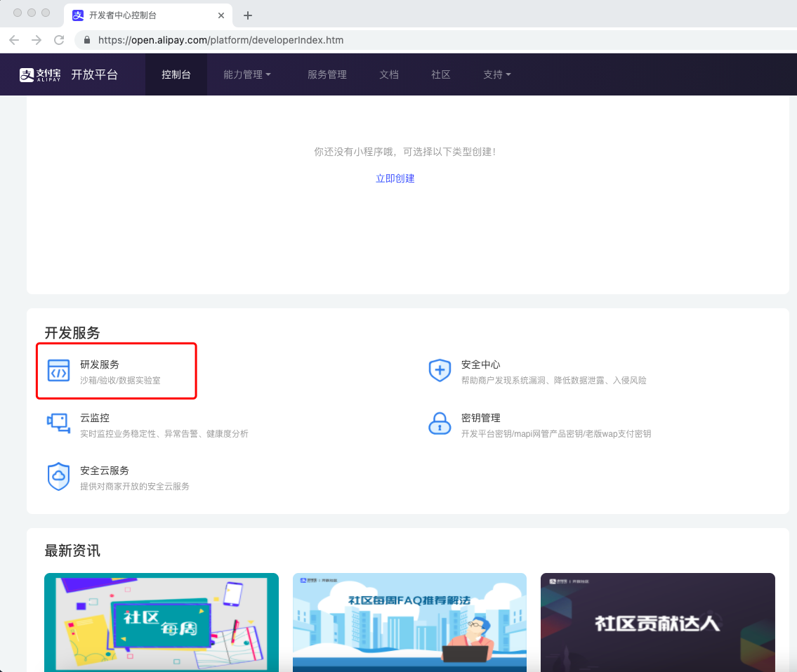Click the 研发服务 code window icon
The image size is (797, 672).
point(59,371)
